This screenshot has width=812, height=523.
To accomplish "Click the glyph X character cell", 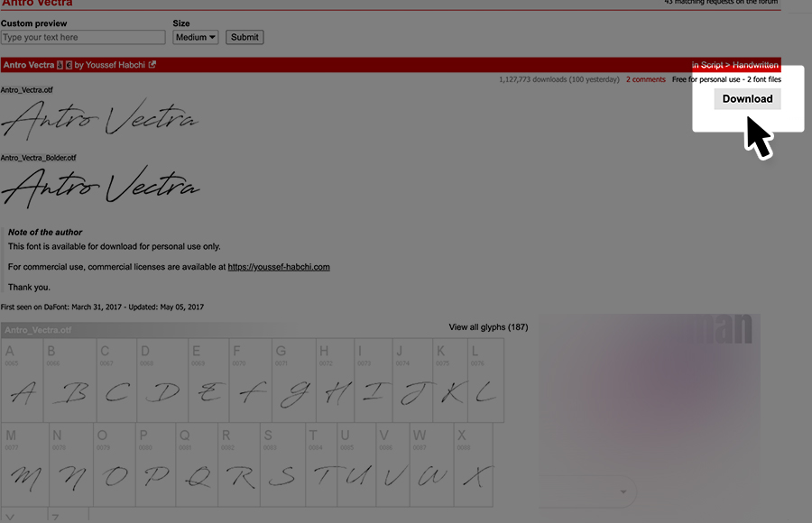I will pyautogui.click(x=473, y=464).
